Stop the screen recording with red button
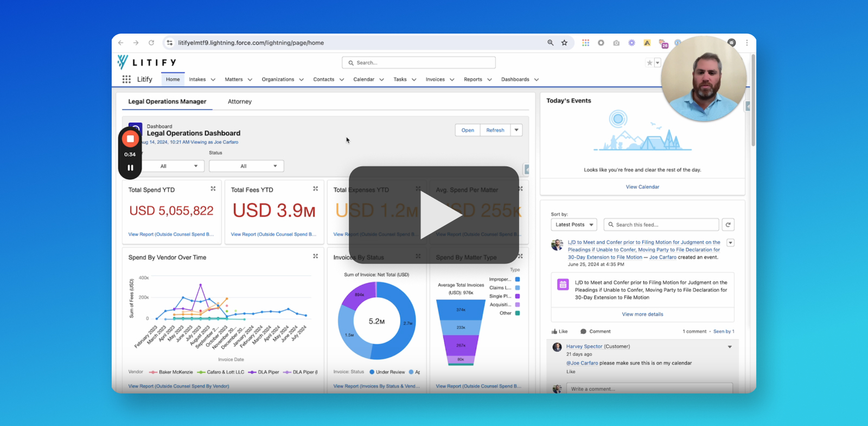 pos(130,139)
